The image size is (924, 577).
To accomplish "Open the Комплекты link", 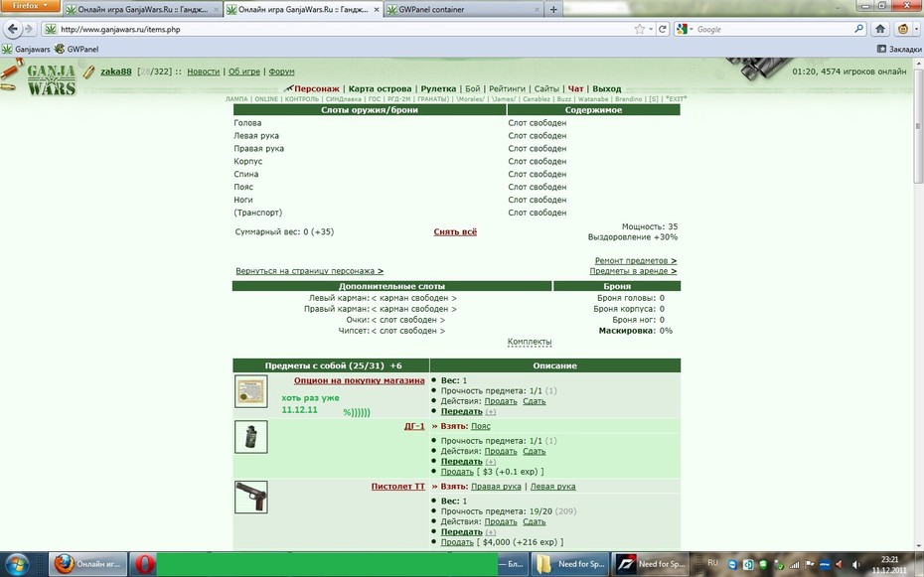I will point(530,342).
